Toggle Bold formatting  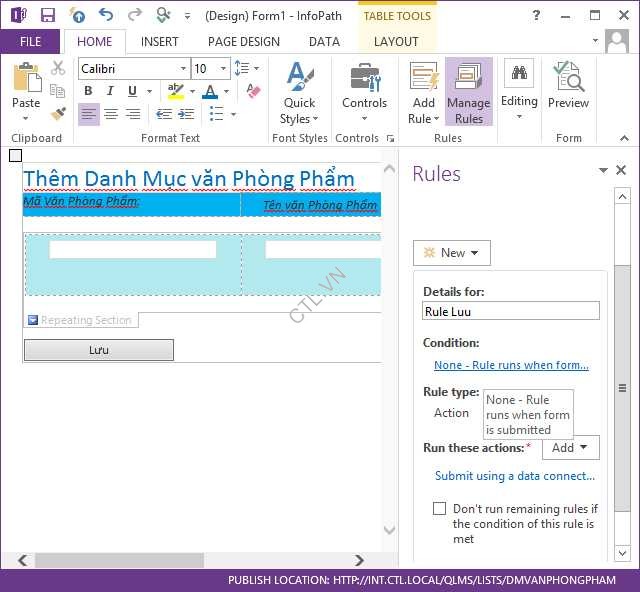(x=88, y=92)
